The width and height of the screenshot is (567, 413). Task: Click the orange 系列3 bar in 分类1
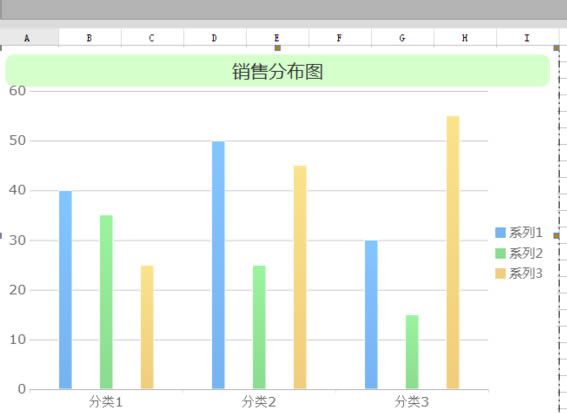pos(147,327)
